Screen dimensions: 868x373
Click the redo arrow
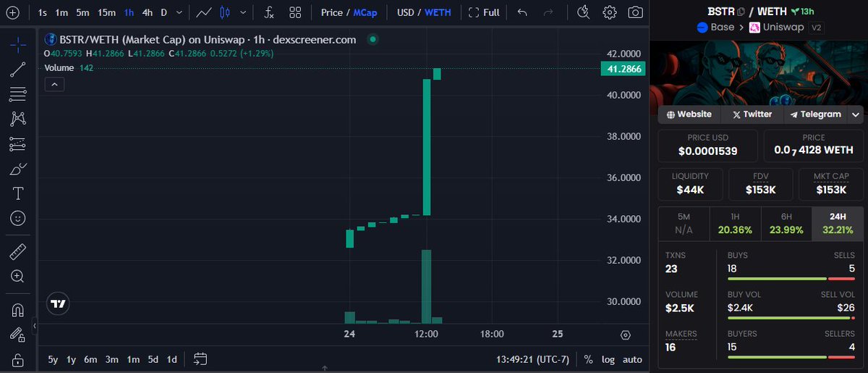548,12
